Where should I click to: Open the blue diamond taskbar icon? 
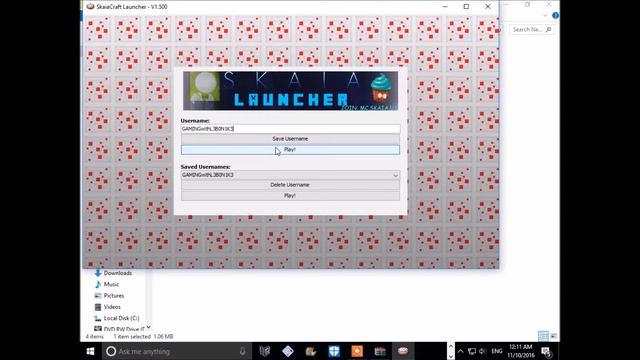tap(288, 351)
